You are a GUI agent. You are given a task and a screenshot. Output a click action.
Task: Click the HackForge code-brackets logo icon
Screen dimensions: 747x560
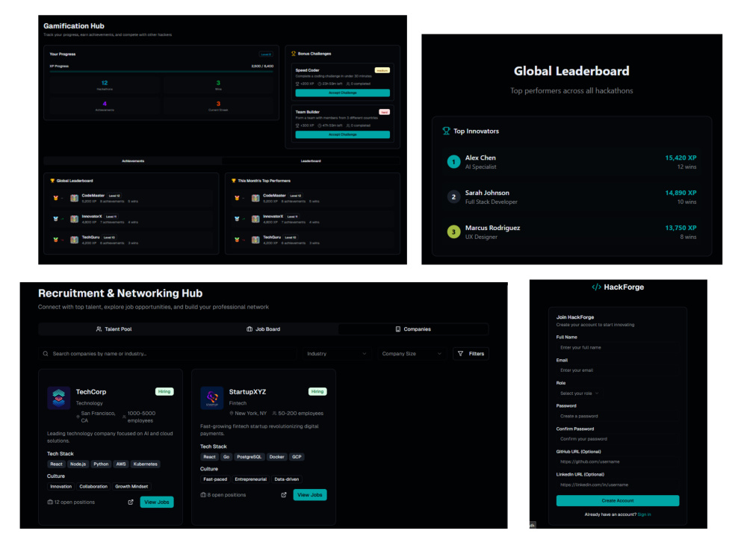596,287
